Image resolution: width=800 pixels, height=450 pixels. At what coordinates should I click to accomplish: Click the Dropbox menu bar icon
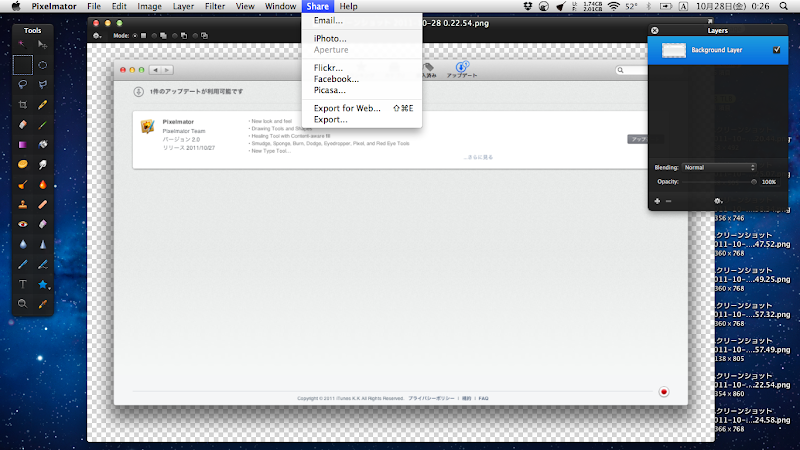click(x=528, y=6)
